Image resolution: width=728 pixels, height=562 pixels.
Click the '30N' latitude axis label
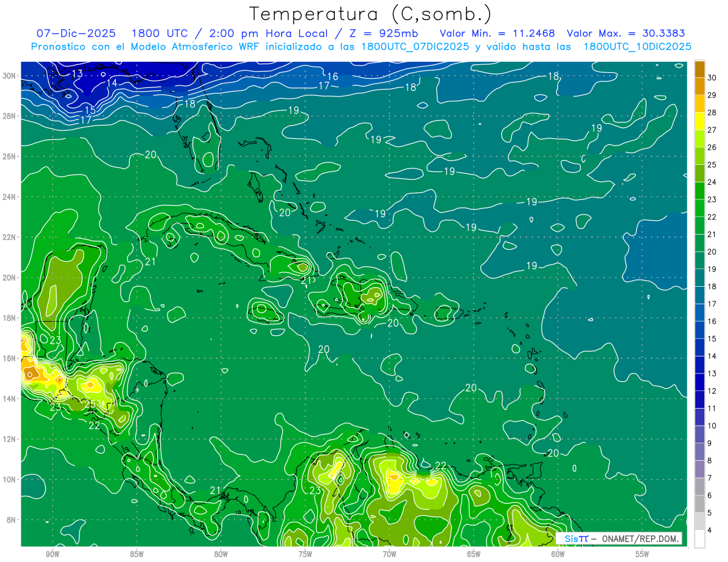coord(10,76)
